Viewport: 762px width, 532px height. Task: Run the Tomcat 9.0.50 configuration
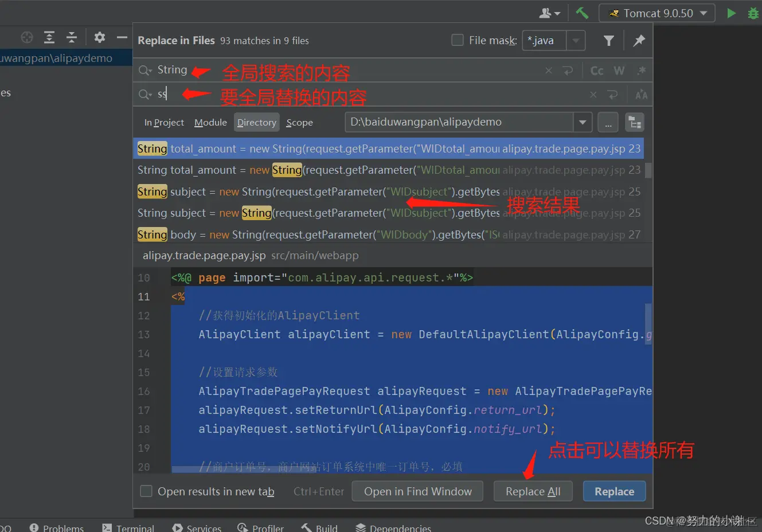[731, 13]
